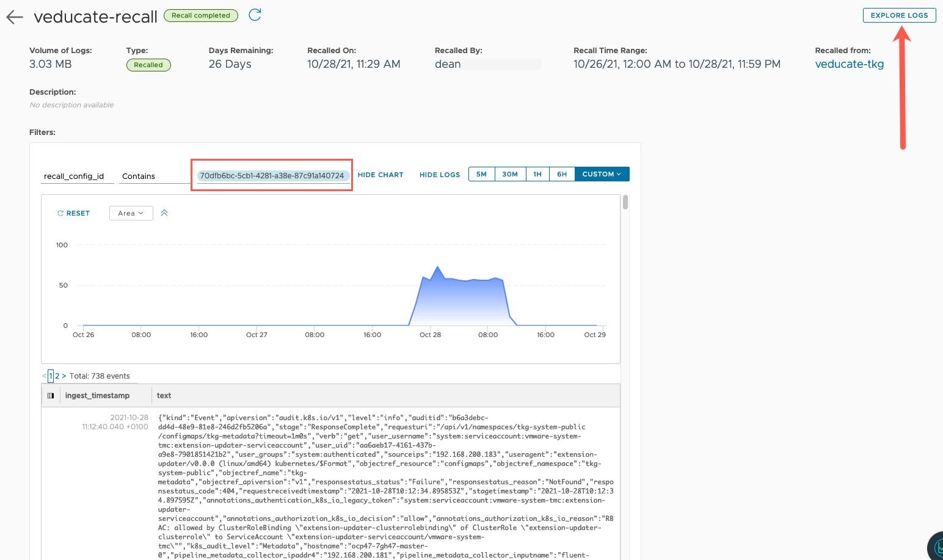Click the veducate-recall page title

[x=95, y=17]
